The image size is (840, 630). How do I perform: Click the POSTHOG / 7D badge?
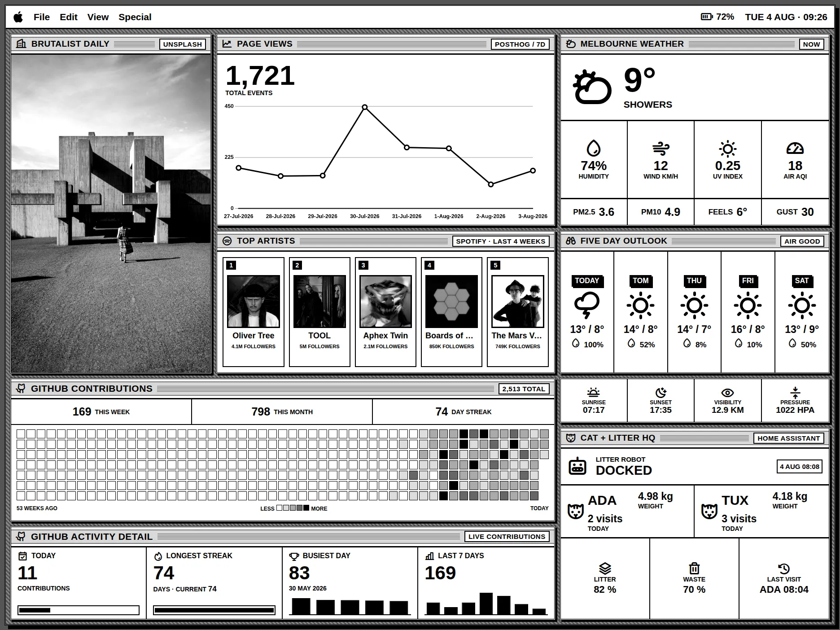pyautogui.click(x=520, y=44)
